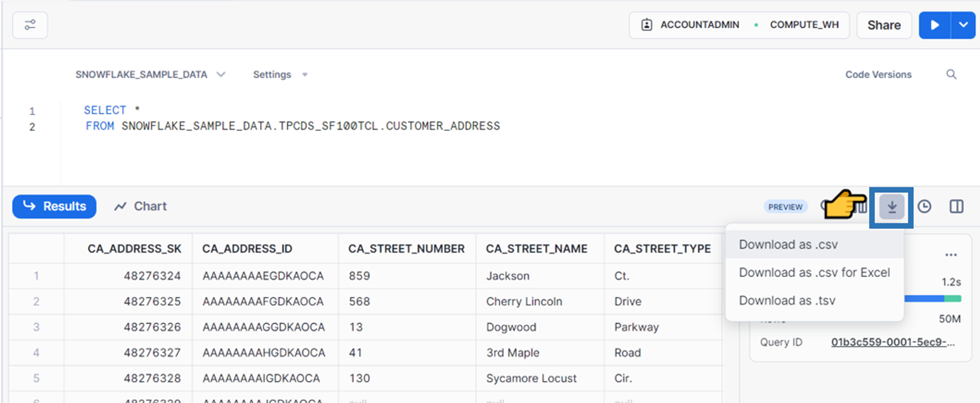Switch to the Chart tab
Image resolution: width=980 pixels, height=403 pixels.
tap(141, 207)
